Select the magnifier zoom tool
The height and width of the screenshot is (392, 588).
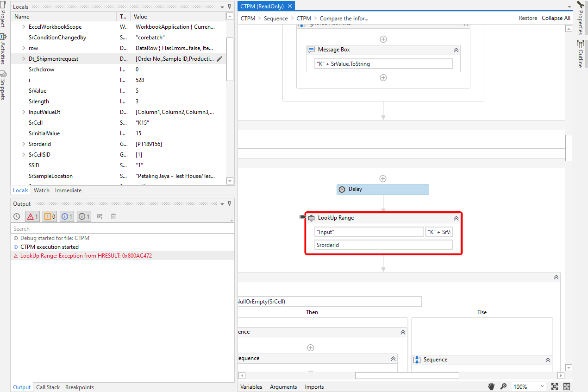[x=503, y=386]
